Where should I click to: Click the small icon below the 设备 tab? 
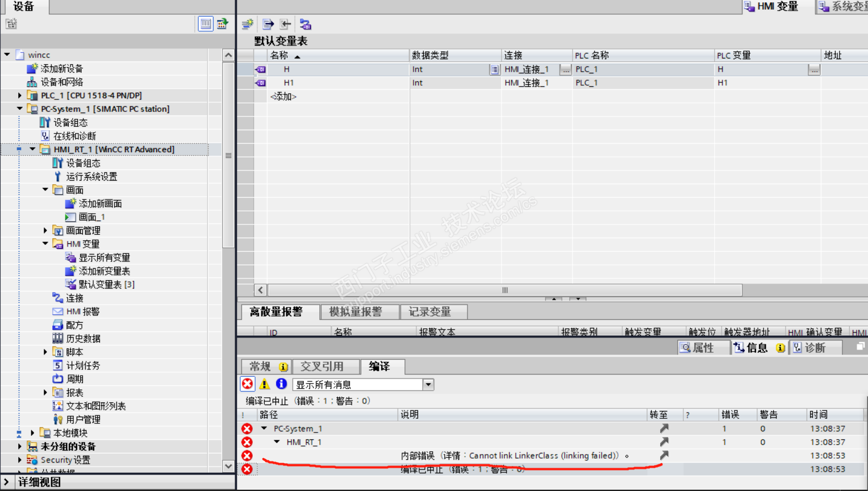(x=11, y=24)
